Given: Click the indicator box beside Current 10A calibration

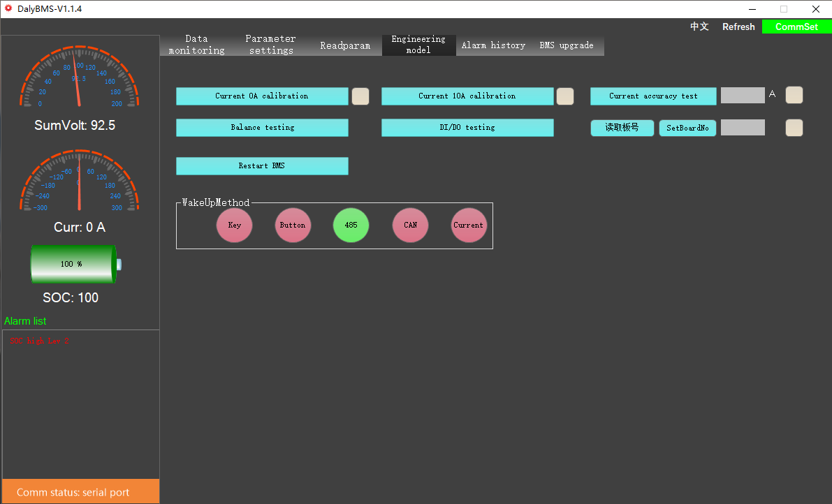Looking at the screenshot, I should 565,96.
